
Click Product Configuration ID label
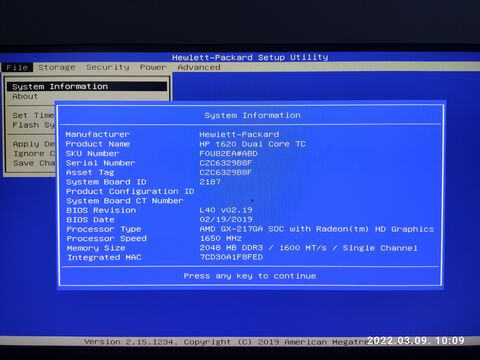(x=130, y=192)
